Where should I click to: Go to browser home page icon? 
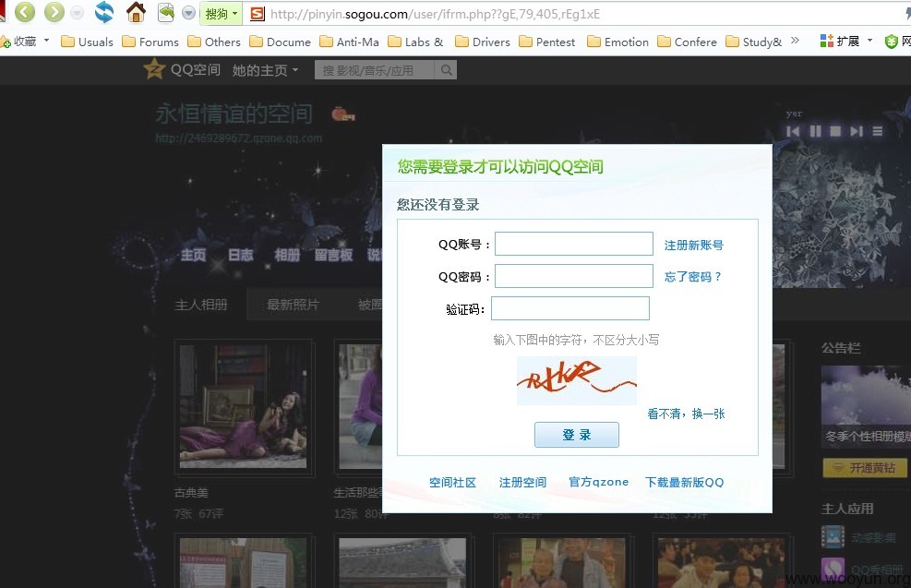click(136, 12)
